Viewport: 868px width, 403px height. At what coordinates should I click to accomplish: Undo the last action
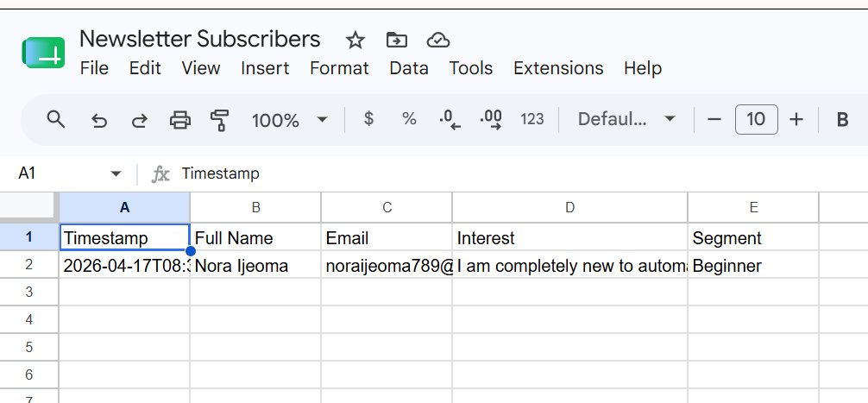click(x=98, y=120)
